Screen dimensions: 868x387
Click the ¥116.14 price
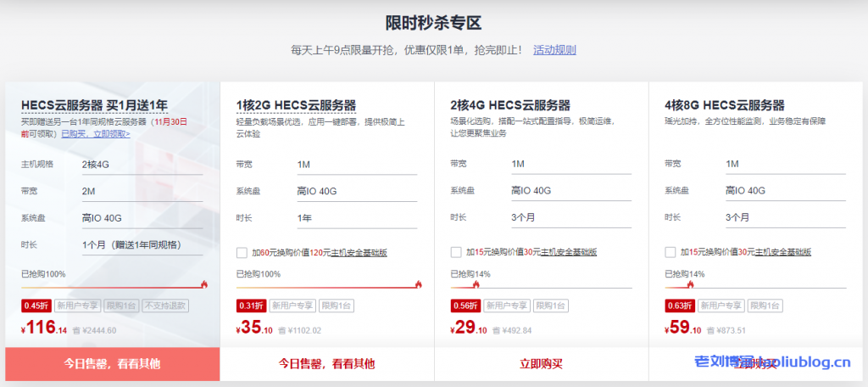click(x=44, y=328)
